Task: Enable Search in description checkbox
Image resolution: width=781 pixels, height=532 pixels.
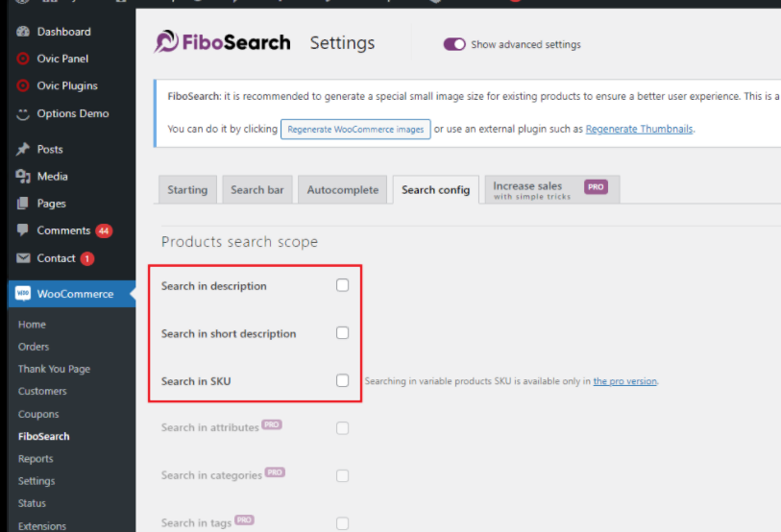Action: click(342, 285)
